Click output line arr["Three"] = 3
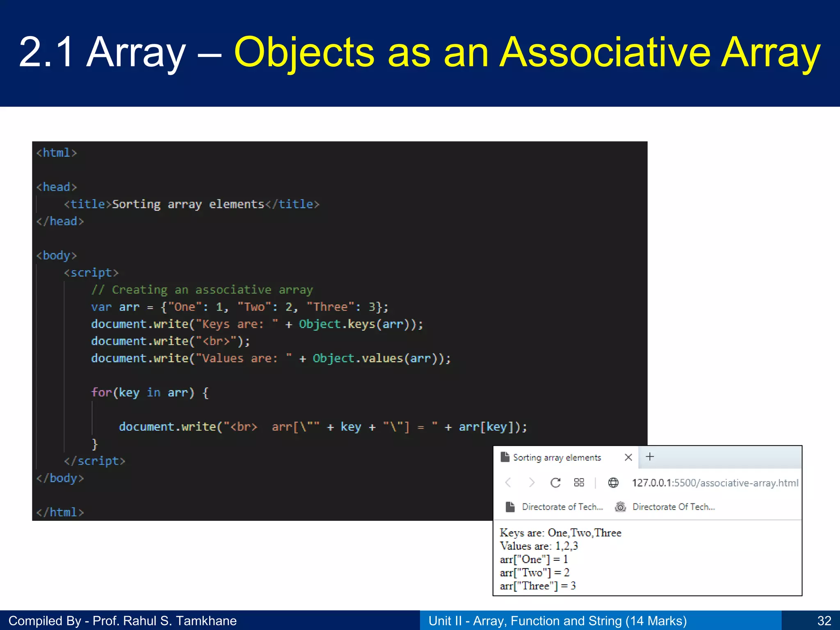Screen dimensions: 840x630 click(538, 586)
